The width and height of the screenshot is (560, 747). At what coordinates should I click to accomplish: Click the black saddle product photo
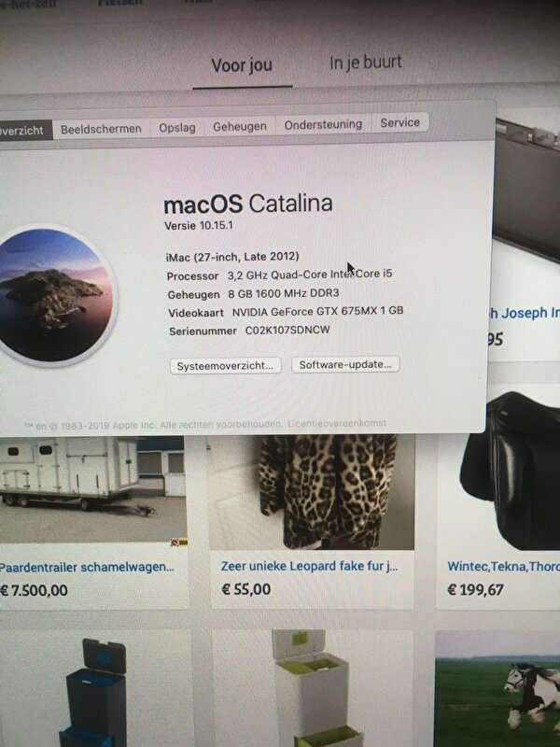coord(510,472)
